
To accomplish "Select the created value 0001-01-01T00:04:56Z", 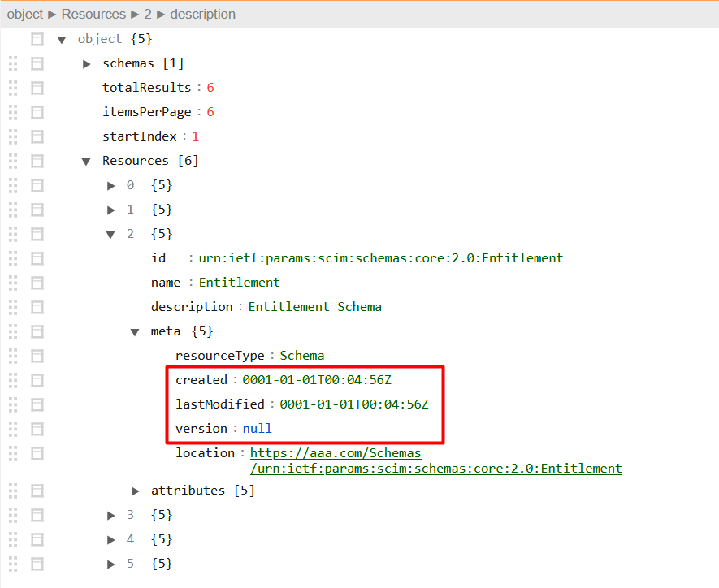I will click(317, 380).
